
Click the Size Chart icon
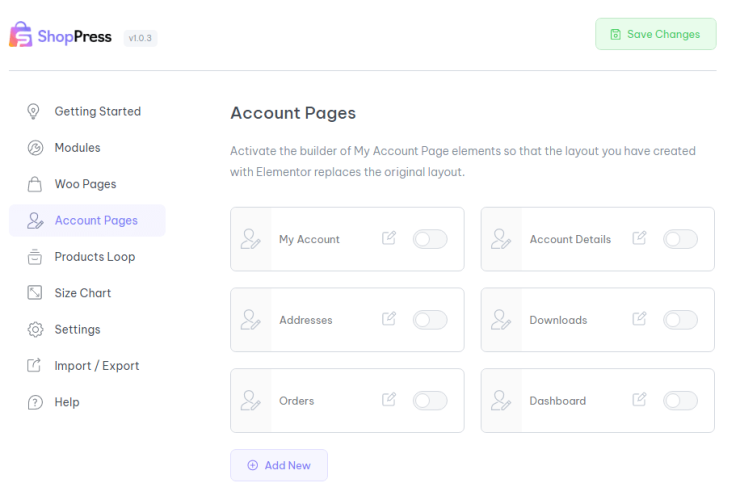point(34,293)
